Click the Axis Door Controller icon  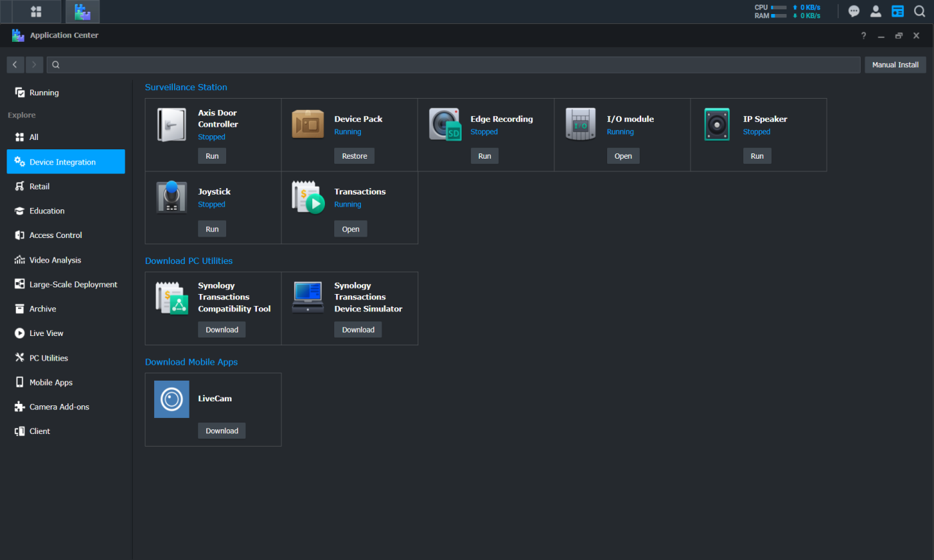[171, 125]
